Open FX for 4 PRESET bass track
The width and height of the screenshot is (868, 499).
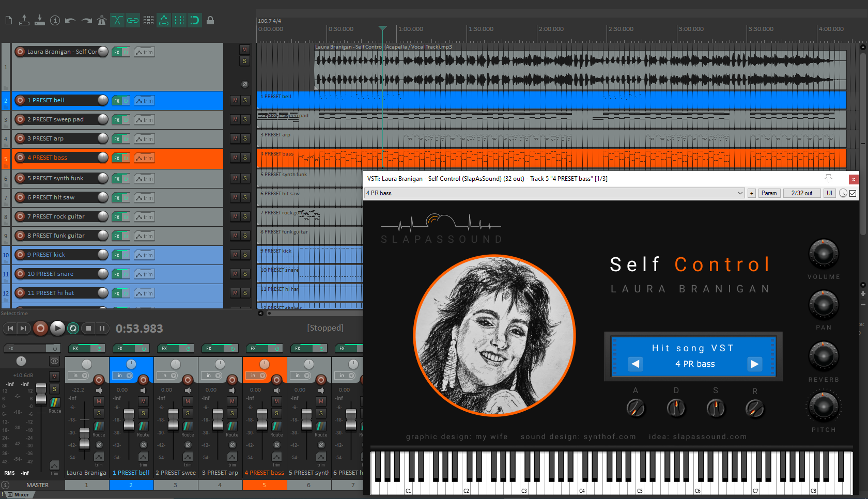[117, 158]
